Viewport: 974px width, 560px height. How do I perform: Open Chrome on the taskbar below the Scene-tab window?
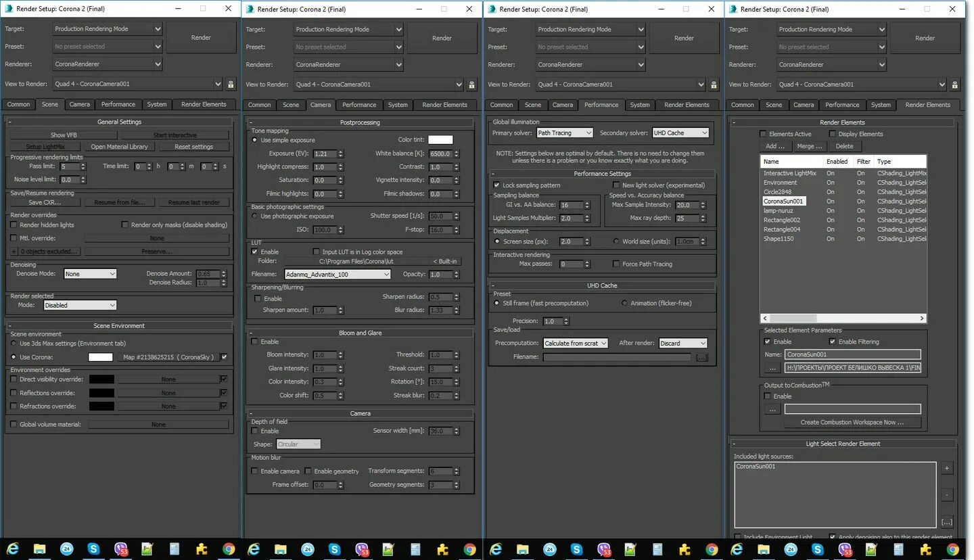point(229,549)
